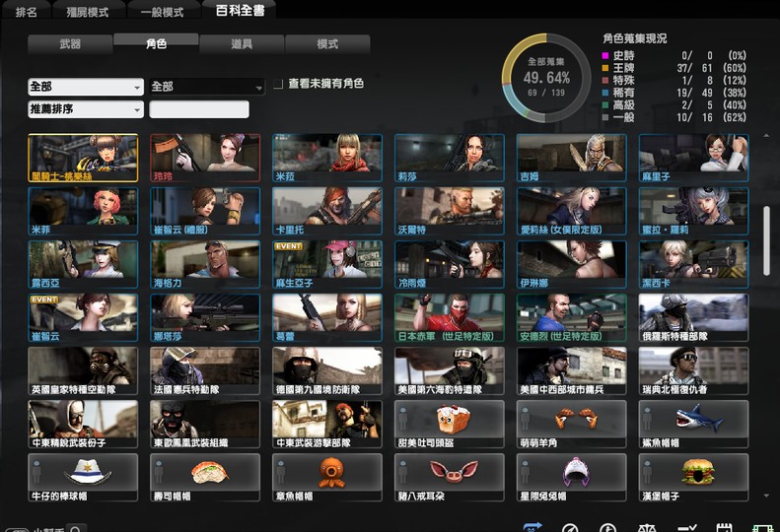Open the balance scale icon in bottom bar
780x532 pixels.
646,528
